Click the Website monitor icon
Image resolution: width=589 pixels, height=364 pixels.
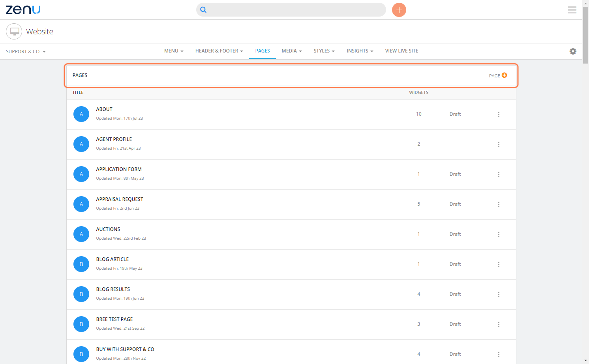click(x=14, y=32)
